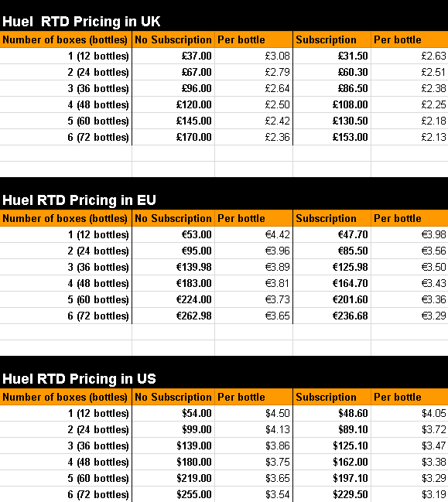Image resolution: width=448 pixels, height=502 pixels.
Task: Select the UK £2.13 per bottle cell
Action: pyautogui.click(x=409, y=138)
